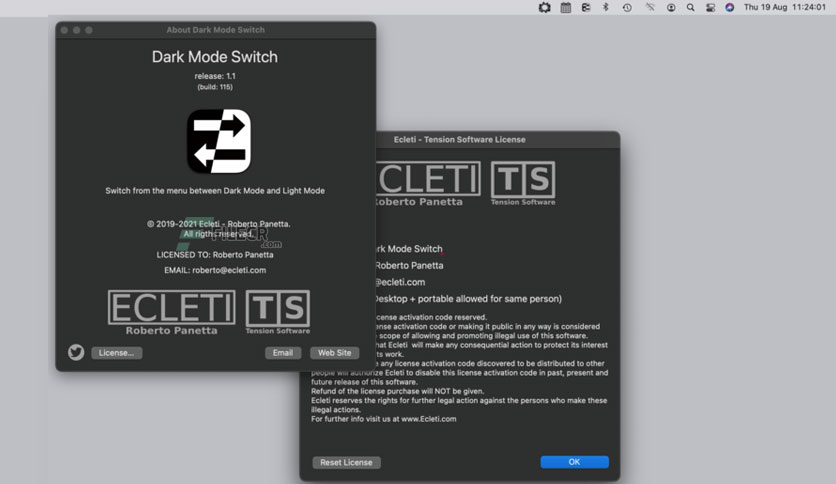The height and width of the screenshot is (484, 836).
Task: Click the LICENSED TO: Roberto Panetta text
Action: 215,255
